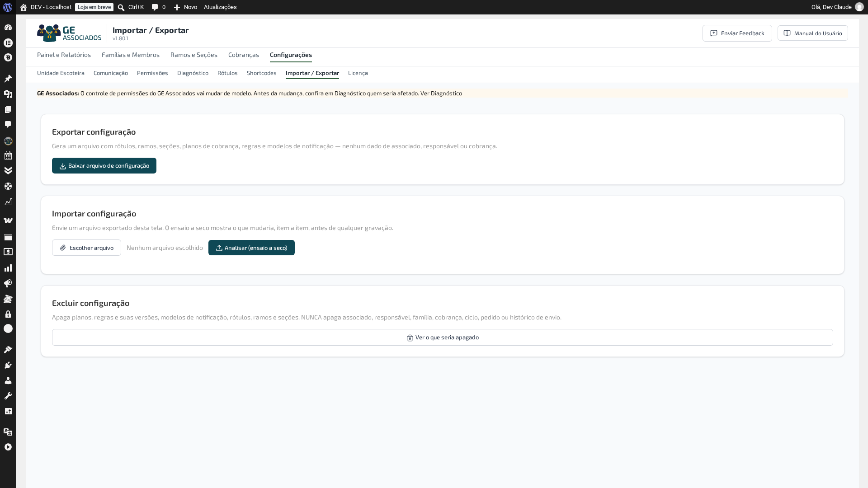Open the Tools wrench icon

8,396
